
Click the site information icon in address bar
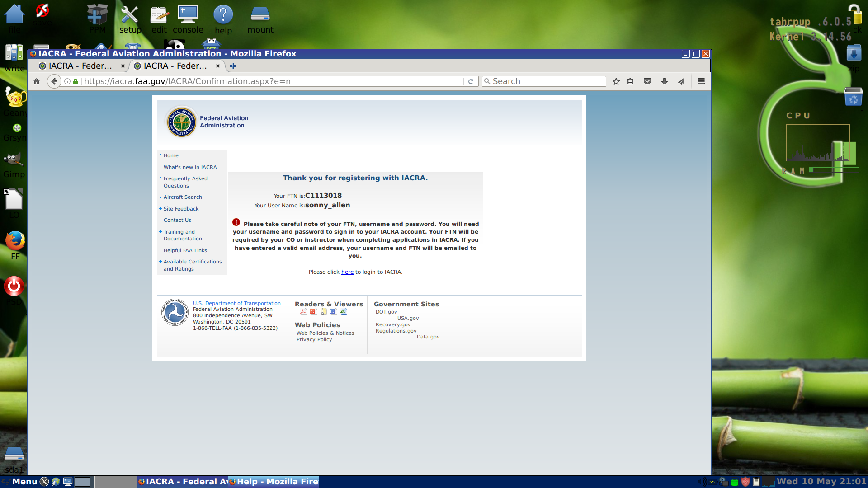click(x=67, y=81)
